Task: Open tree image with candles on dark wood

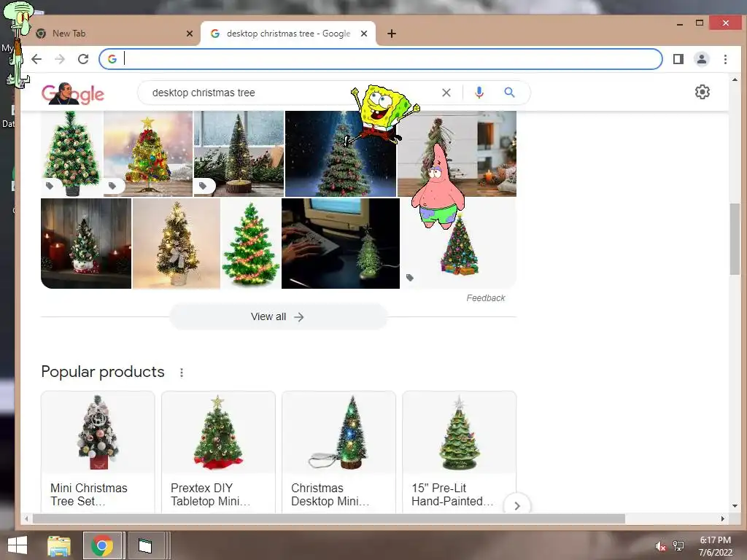Action: pos(86,244)
